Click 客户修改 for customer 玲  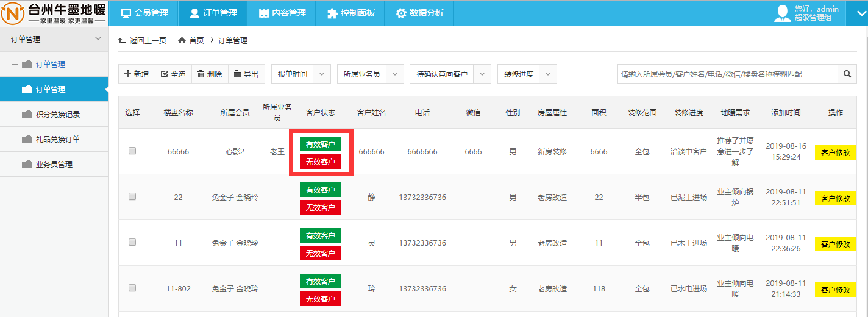836,290
